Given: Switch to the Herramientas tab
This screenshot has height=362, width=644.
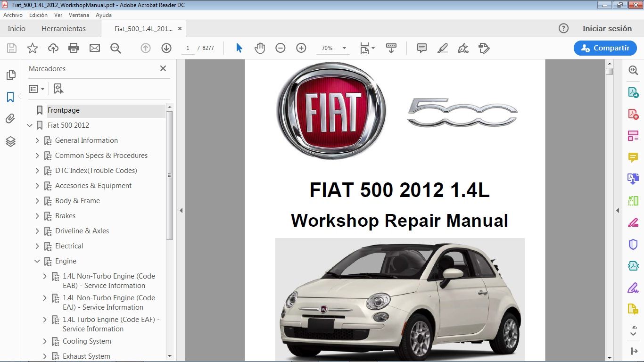Looking at the screenshot, I should click(64, 29).
